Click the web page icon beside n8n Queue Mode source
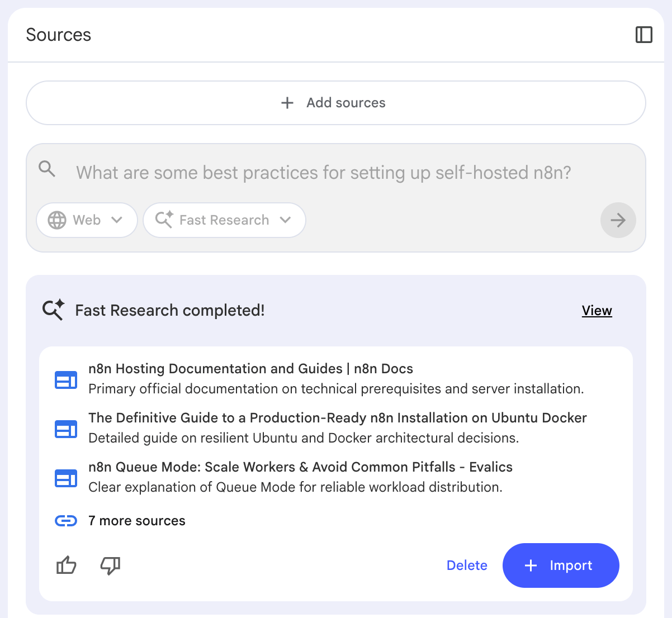 pyautogui.click(x=66, y=478)
